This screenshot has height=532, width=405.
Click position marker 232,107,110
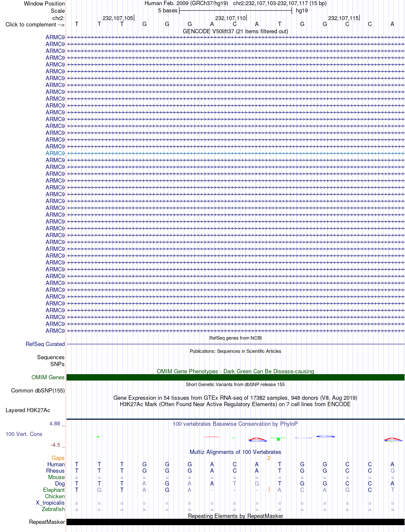231,18
